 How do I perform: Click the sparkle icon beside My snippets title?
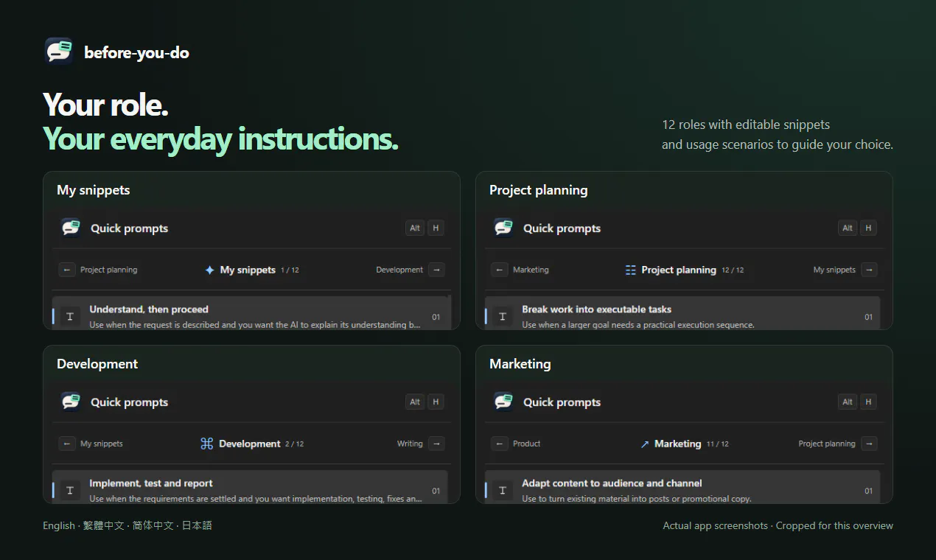209,270
